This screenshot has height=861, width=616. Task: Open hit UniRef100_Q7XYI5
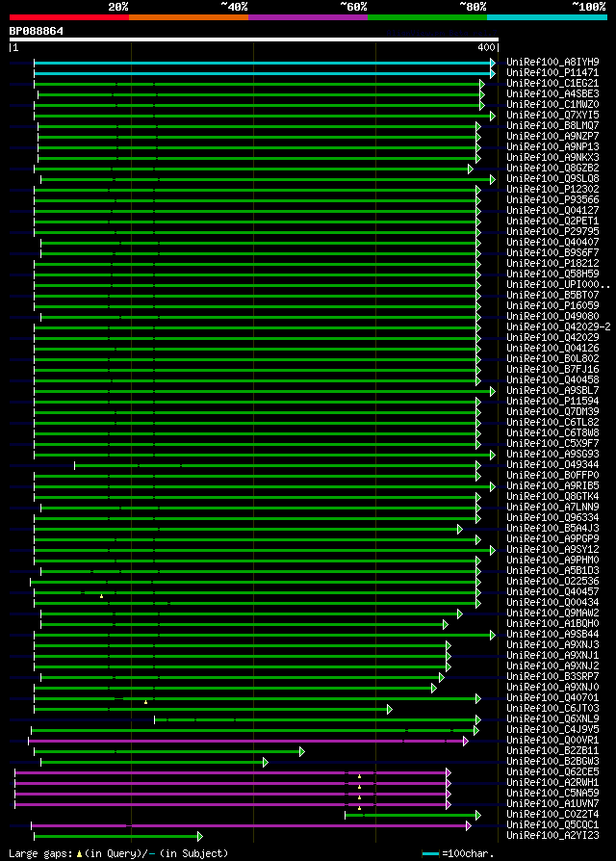[x=552, y=115]
